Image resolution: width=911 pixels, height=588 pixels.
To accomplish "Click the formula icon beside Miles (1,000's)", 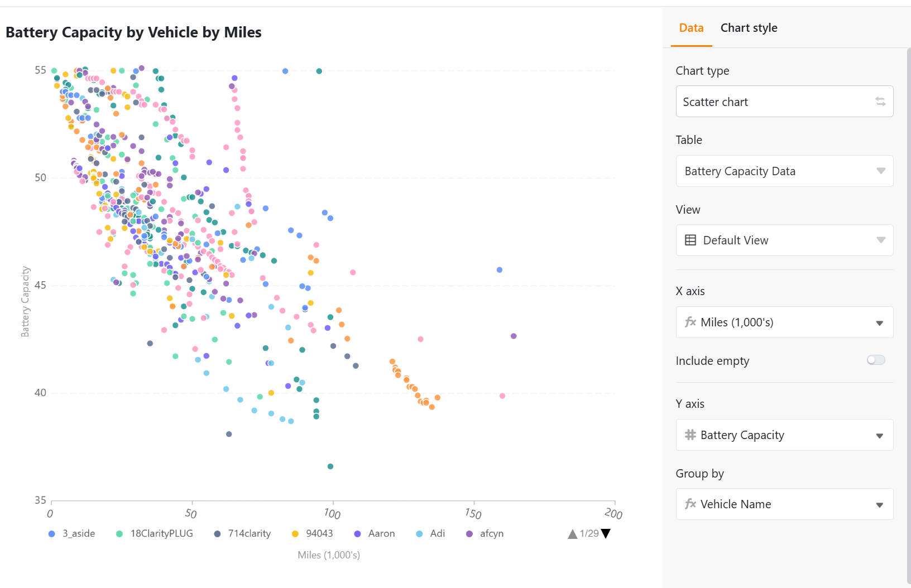I will pos(691,322).
